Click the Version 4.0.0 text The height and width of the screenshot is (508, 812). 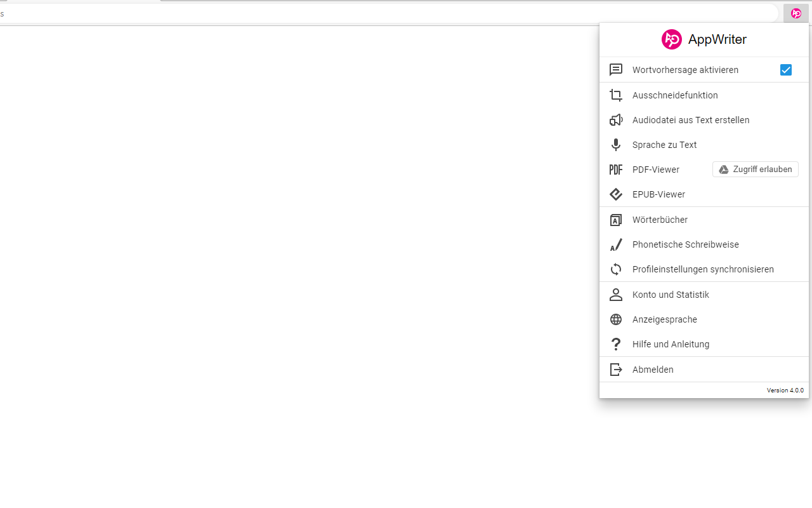point(785,391)
